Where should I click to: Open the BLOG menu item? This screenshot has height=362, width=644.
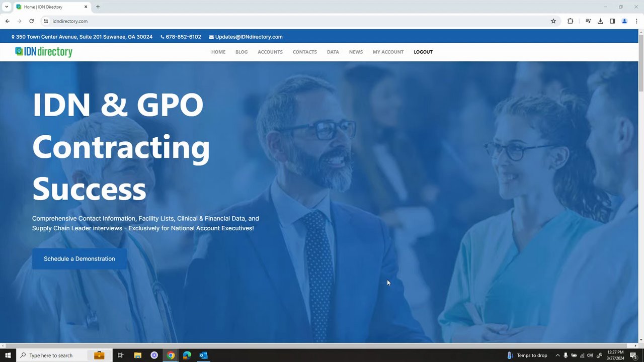click(x=242, y=52)
